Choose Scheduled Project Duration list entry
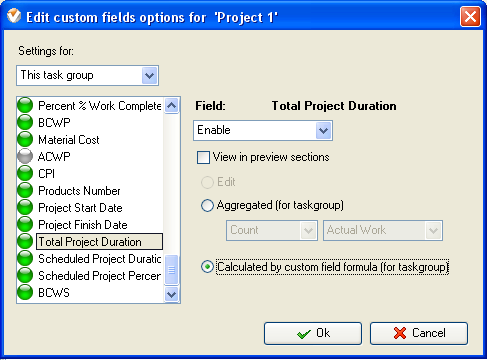 coord(100,259)
